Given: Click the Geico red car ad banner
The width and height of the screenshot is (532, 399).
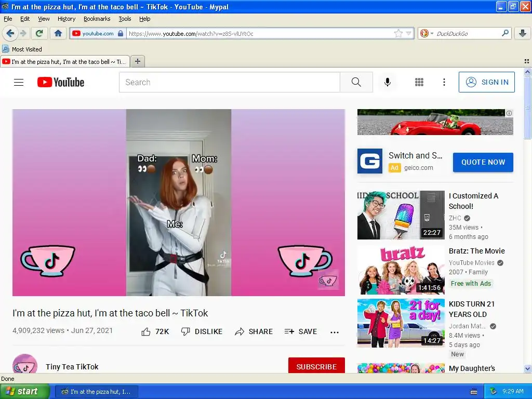Looking at the screenshot, I should point(435,122).
